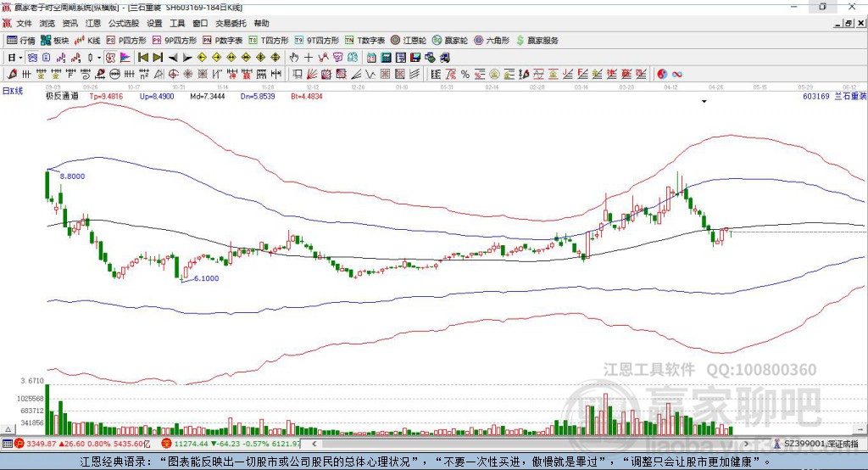Open the 交易委托 menu
The width and height of the screenshot is (868, 470).
231,23
